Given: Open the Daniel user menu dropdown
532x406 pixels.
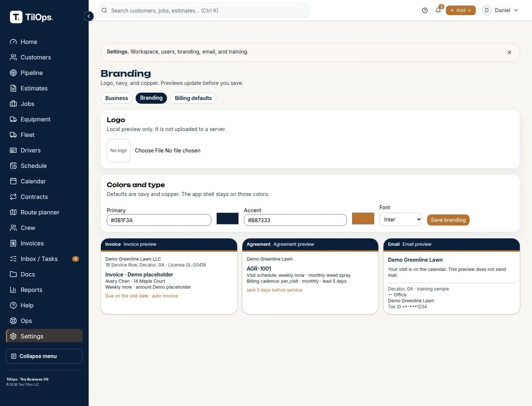Looking at the screenshot, I should pyautogui.click(x=501, y=10).
